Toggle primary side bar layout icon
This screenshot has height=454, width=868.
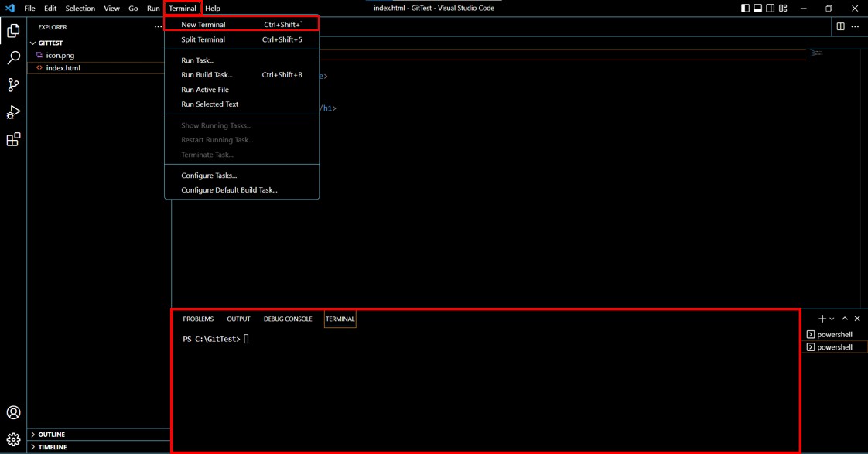745,9
